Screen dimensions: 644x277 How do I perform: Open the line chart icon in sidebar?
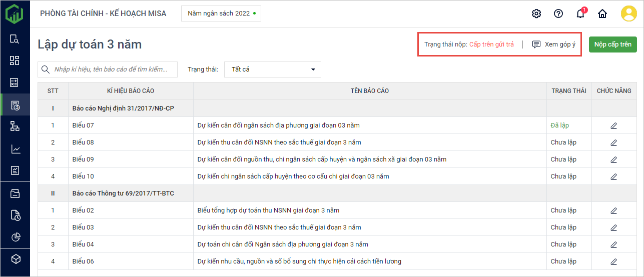click(15, 149)
